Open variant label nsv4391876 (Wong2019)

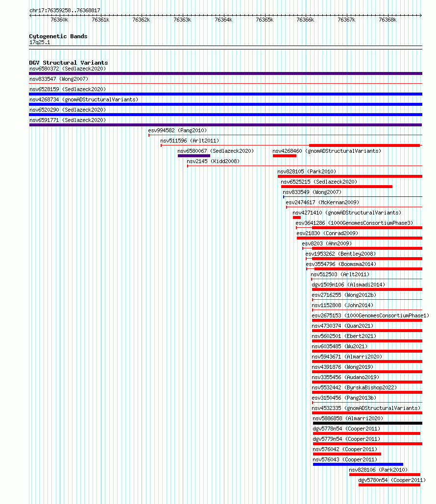(x=342, y=367)
